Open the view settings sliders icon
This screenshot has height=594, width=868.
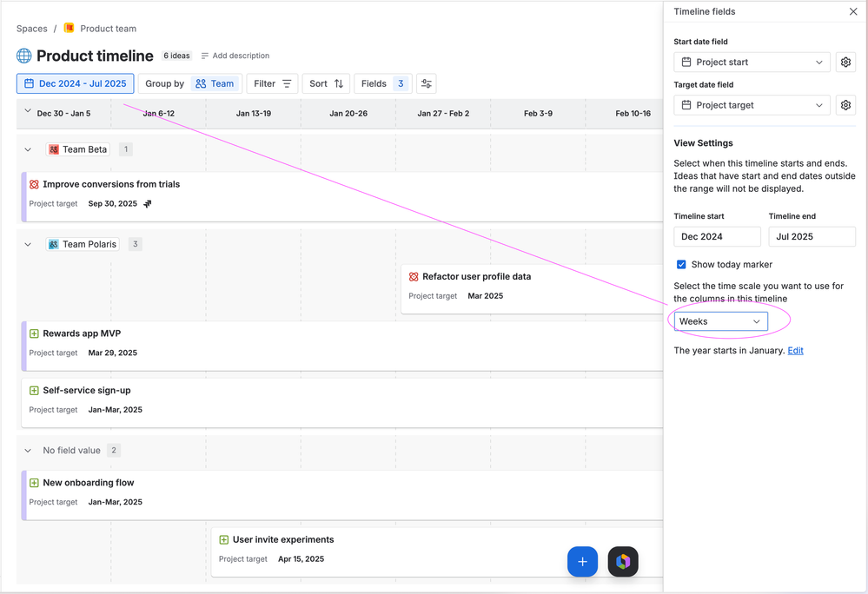click(x=427, y=83)
